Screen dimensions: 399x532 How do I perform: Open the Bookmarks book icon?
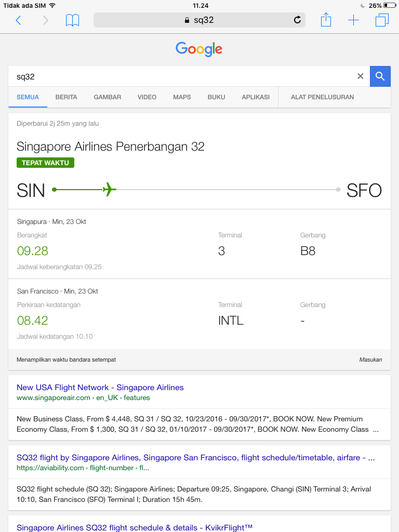72,20
